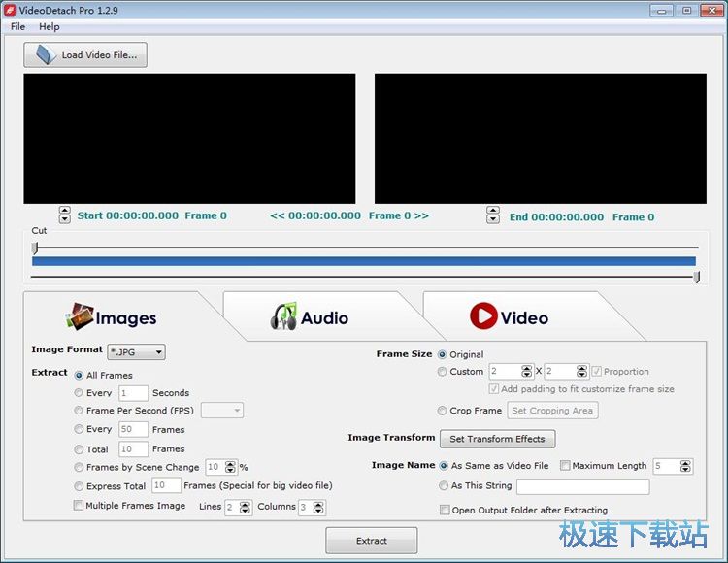The height and width of the screenshot is (563, 728).
Task: Enable Maximum Length checkbox
Action: pos(565,466)
